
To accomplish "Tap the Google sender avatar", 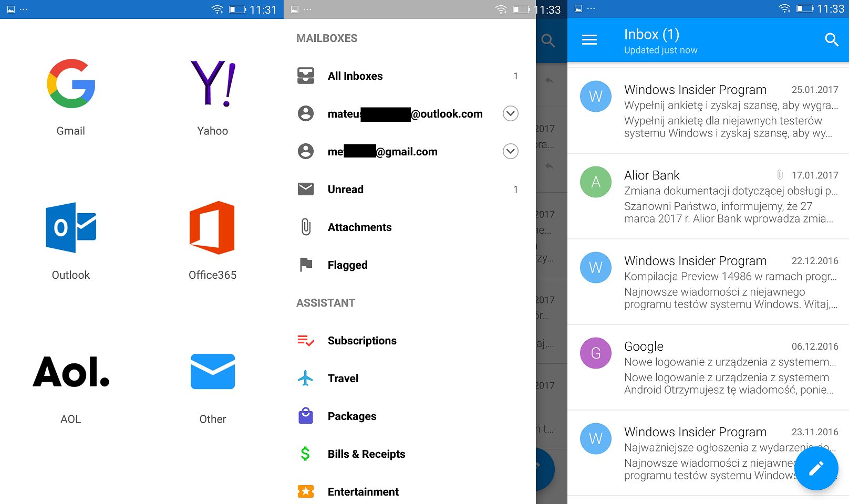I will pyautogui.click(x=596, y=353).
